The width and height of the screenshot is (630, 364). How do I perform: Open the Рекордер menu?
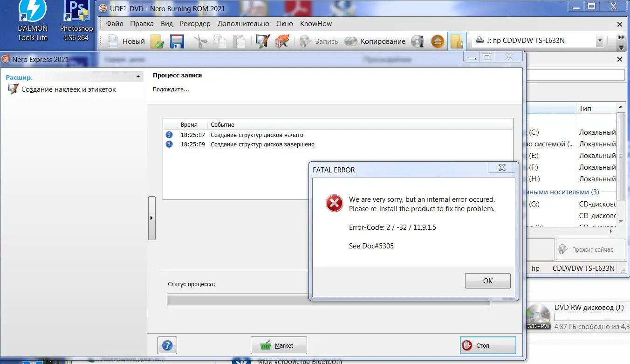(195, 24)
